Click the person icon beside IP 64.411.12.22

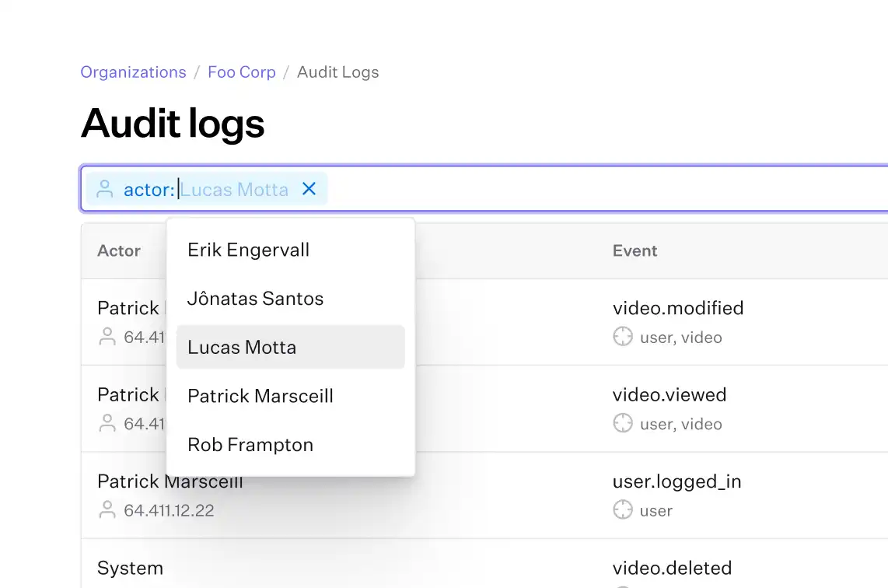coord(107,509)
